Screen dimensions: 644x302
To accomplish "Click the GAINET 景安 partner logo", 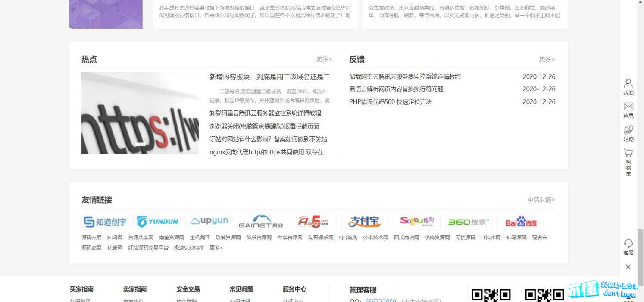I will tap(261, 222).
